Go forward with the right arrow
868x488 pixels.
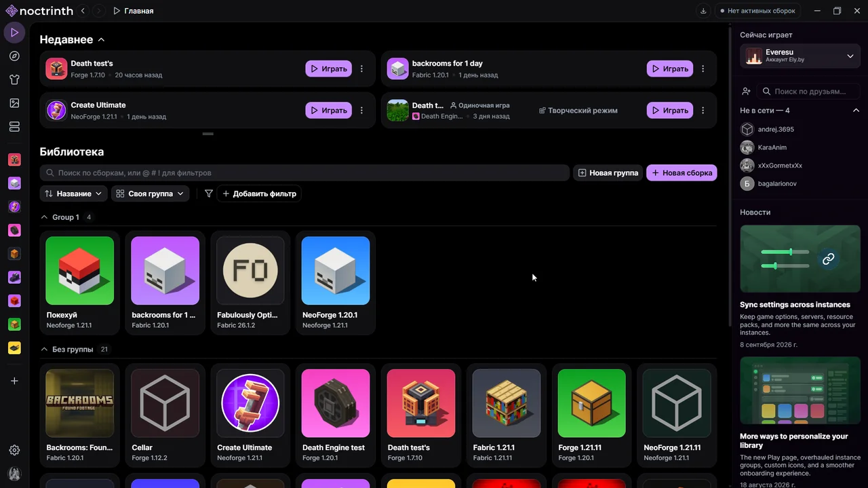click(x=99, y=11)
